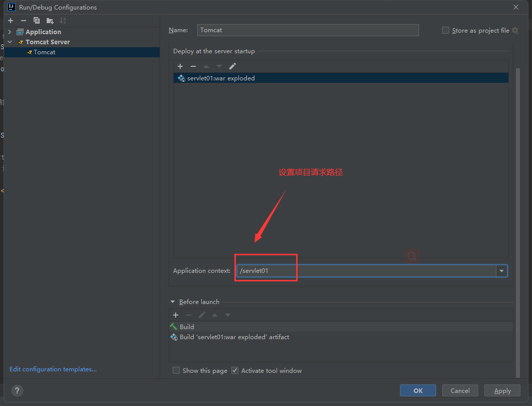Open help with question mark button

(17, 390)
